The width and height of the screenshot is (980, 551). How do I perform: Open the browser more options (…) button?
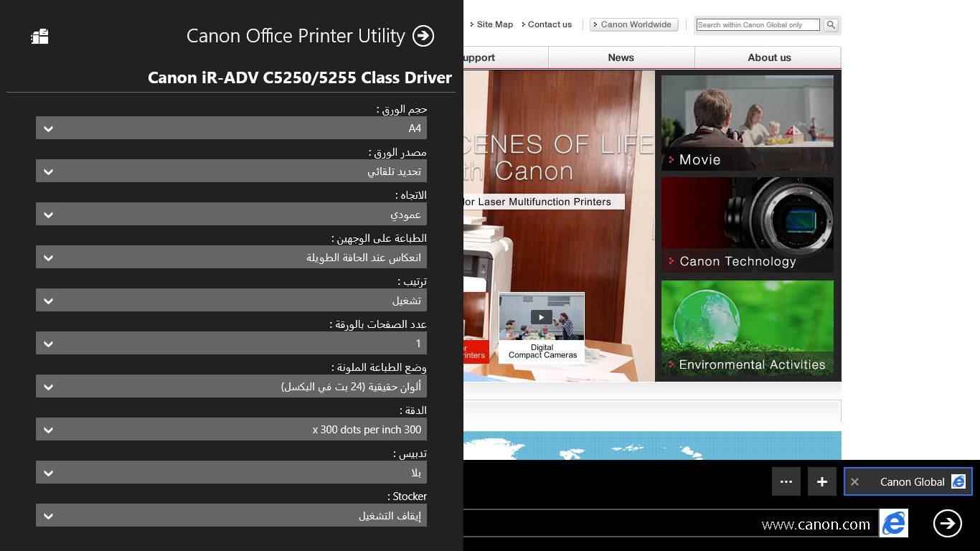786,481
